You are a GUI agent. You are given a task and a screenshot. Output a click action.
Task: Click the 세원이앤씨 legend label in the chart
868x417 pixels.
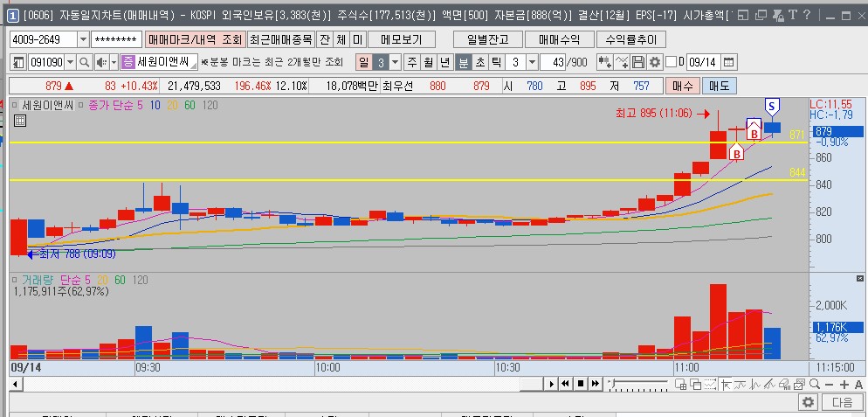[47, 105]
